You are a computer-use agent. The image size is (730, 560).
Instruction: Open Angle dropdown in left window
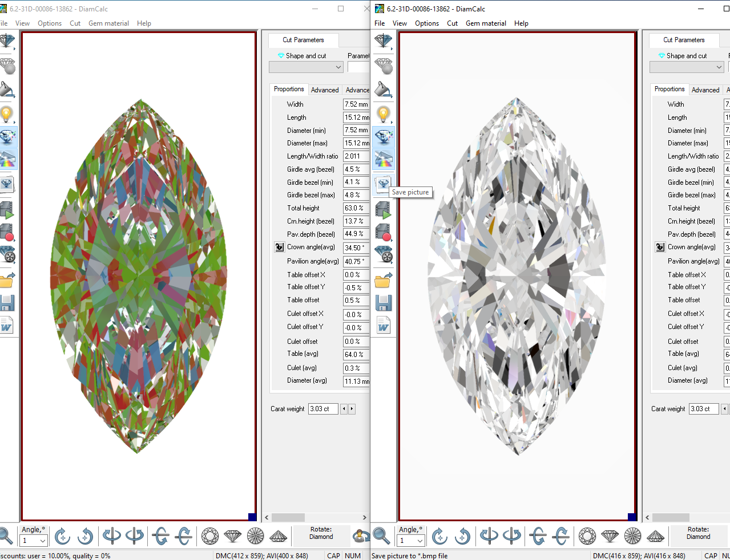click(x=34, y=540)
